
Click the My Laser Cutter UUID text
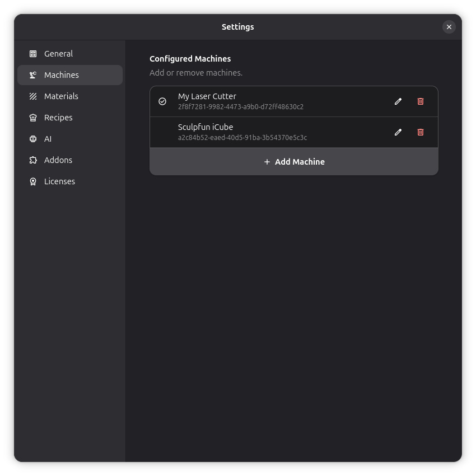click(x=241, y=107)
